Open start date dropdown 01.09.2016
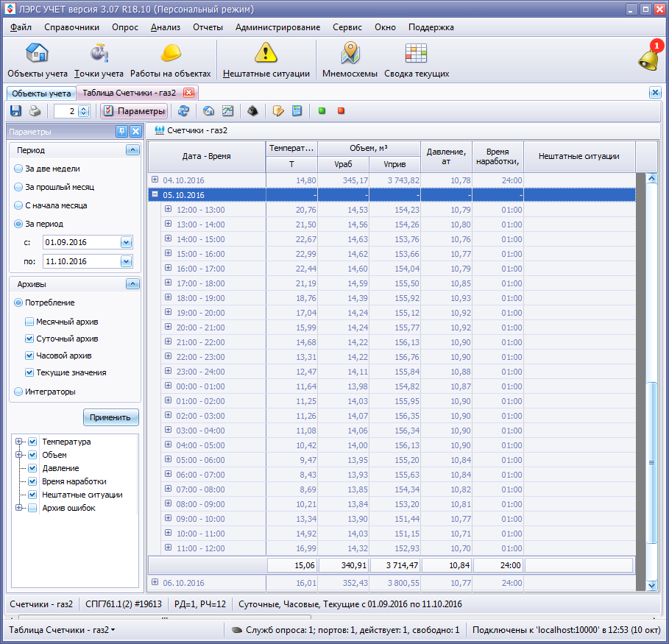Viewport: 669px width, 644px height. (x=127, y=242)
